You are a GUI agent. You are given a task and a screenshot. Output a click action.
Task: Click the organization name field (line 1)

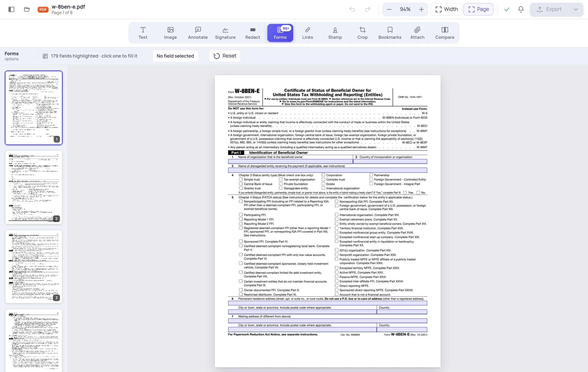tap(290, 161)
